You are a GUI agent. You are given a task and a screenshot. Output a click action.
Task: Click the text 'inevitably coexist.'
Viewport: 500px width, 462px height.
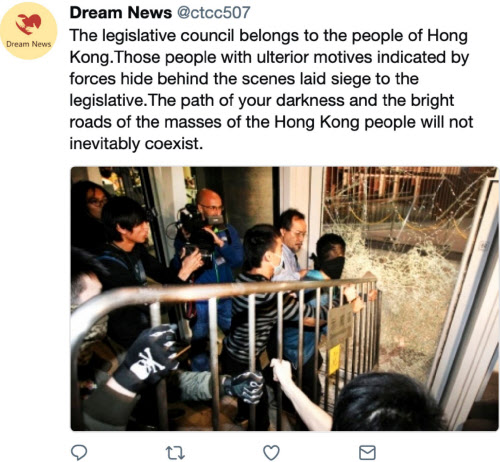point(136,144)
